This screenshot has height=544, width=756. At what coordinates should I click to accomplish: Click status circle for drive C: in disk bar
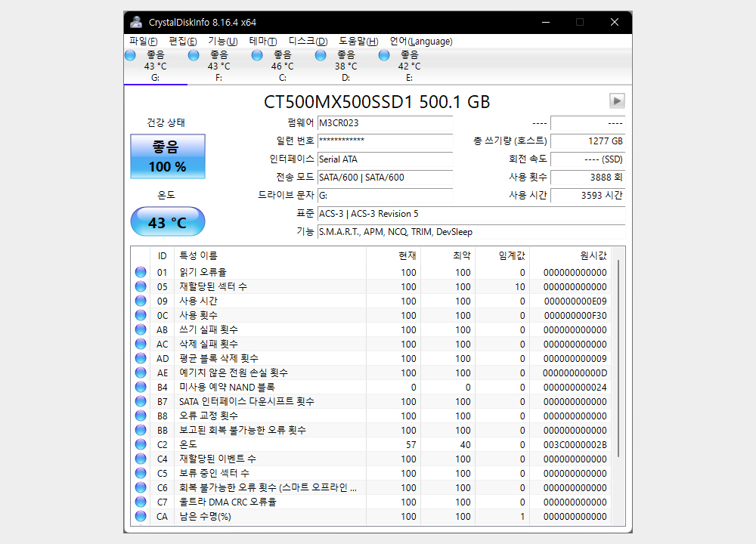point(257,55)
